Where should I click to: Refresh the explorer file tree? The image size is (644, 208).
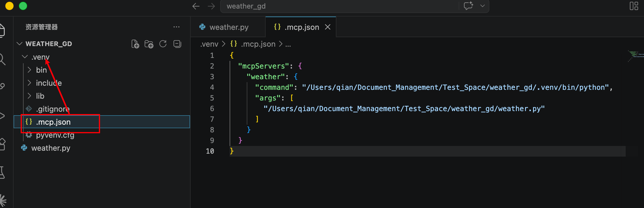(x=163, y=44)
